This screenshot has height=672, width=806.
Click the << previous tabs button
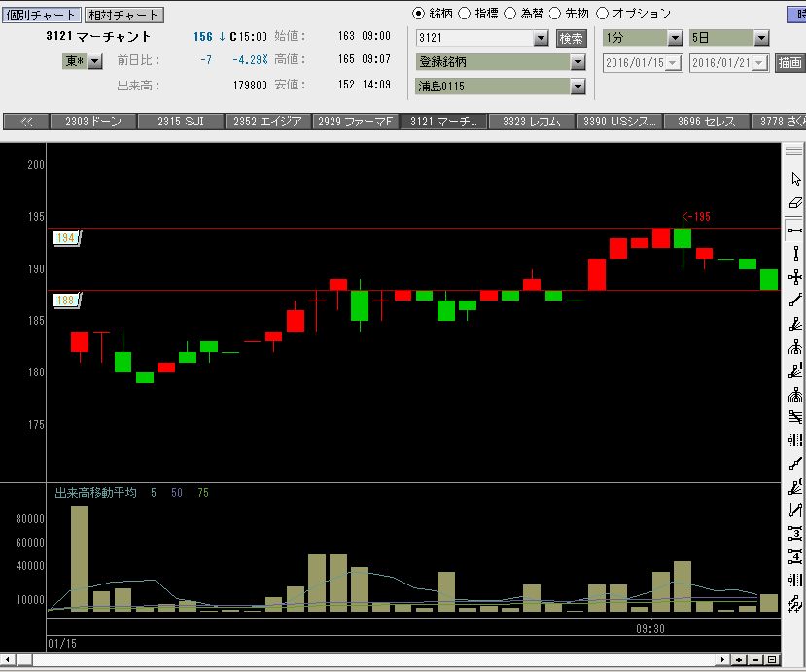coord(26,122)
